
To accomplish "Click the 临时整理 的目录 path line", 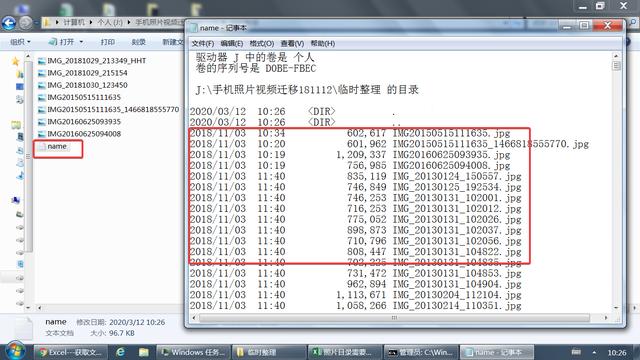I will pyautogui.click(x=307, y=90).
